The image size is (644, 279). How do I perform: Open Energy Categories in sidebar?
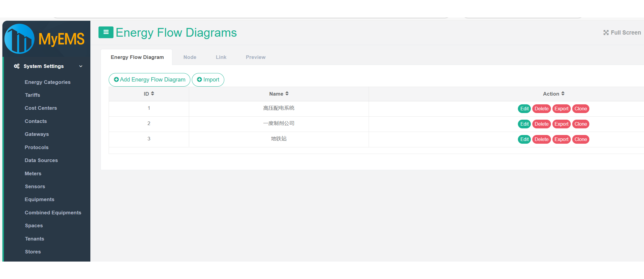pyautogui.click(x=47, y=82)
